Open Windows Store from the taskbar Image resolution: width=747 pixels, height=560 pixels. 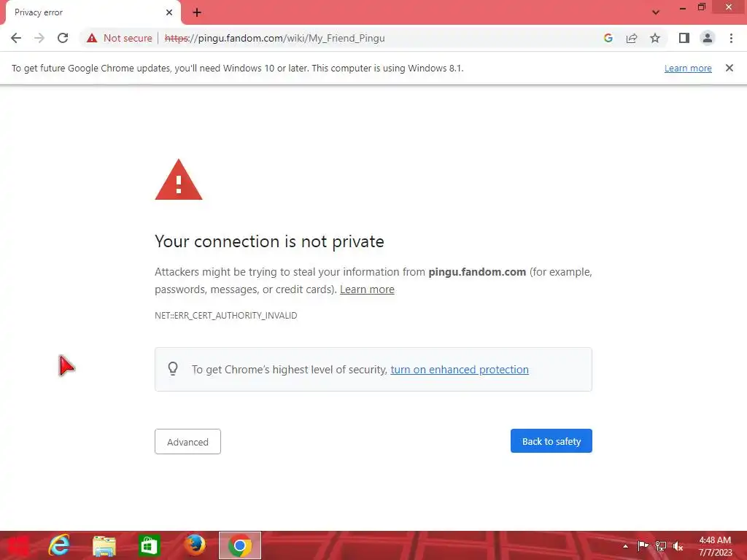tap(149, 545)
